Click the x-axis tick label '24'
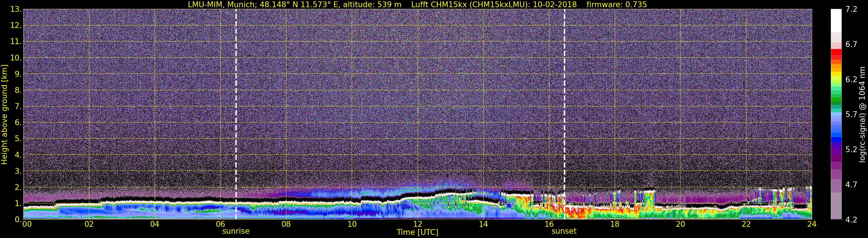868x238 pixels. 812,224
